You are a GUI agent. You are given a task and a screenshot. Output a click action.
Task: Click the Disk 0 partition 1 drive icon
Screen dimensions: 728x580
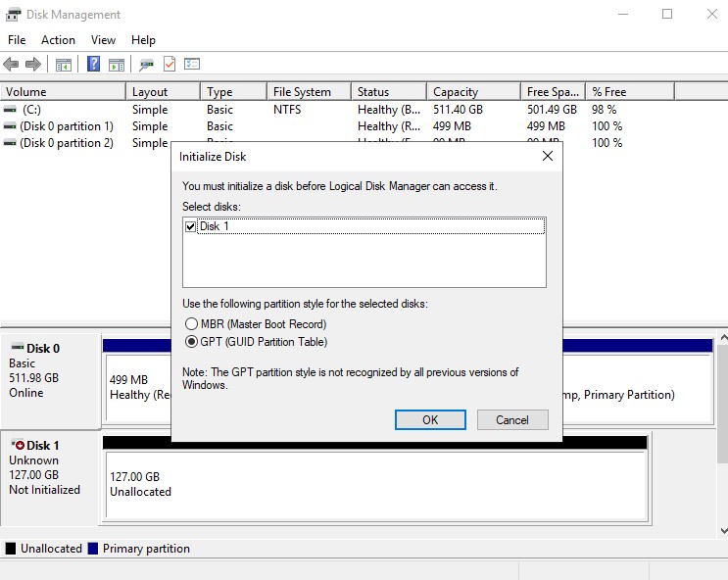(10, 126)
